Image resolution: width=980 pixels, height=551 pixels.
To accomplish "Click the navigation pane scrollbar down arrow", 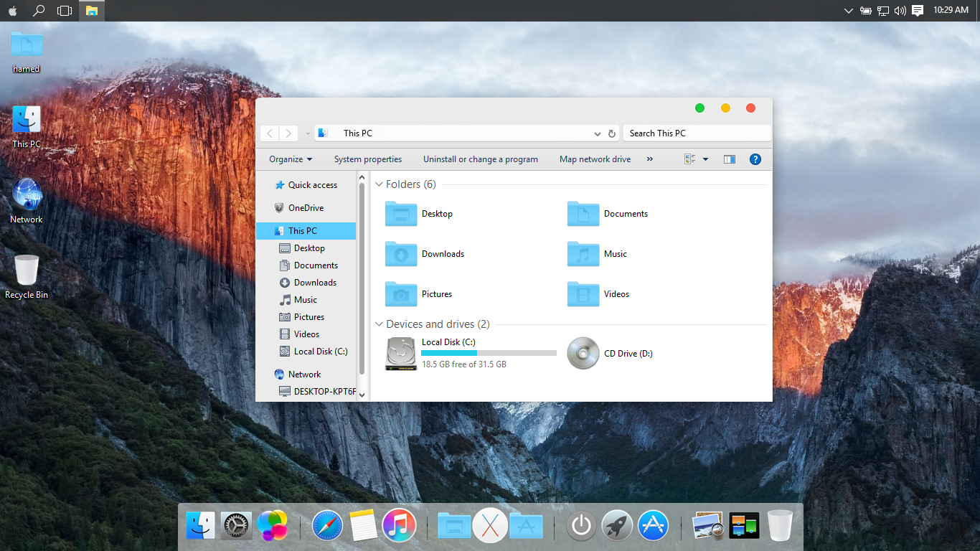I will [362, 395].
